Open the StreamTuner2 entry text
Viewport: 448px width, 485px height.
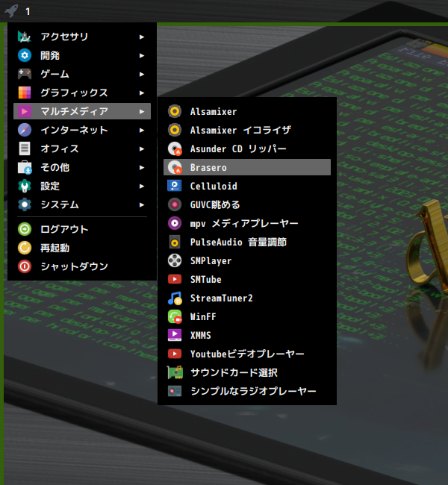tap(221, 298)
